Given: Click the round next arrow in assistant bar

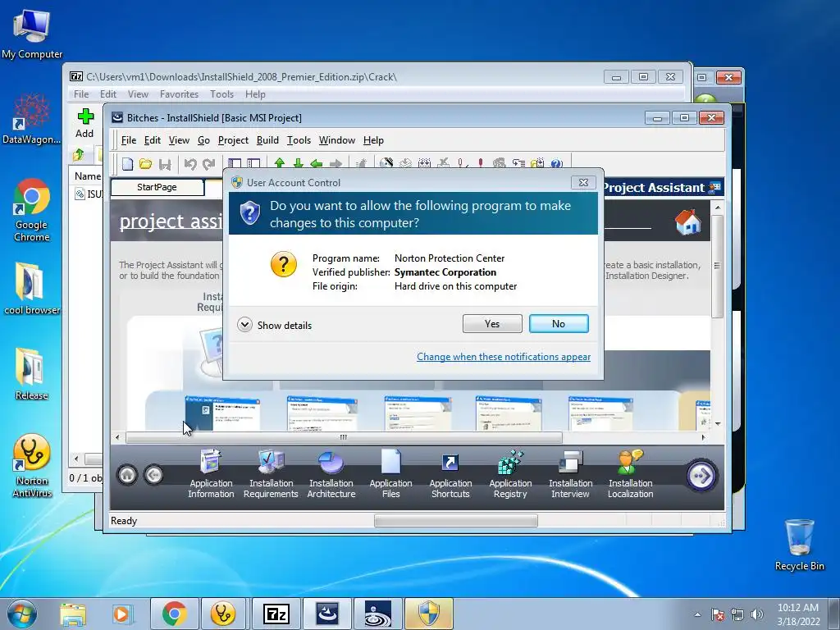Looking at the screenshot, I should (702, 475).
